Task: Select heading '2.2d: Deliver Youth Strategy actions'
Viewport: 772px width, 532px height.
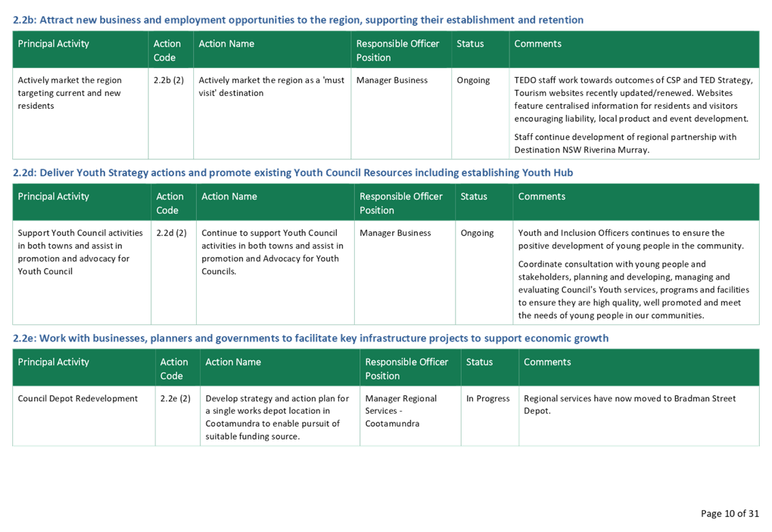Action: [293, 173]
